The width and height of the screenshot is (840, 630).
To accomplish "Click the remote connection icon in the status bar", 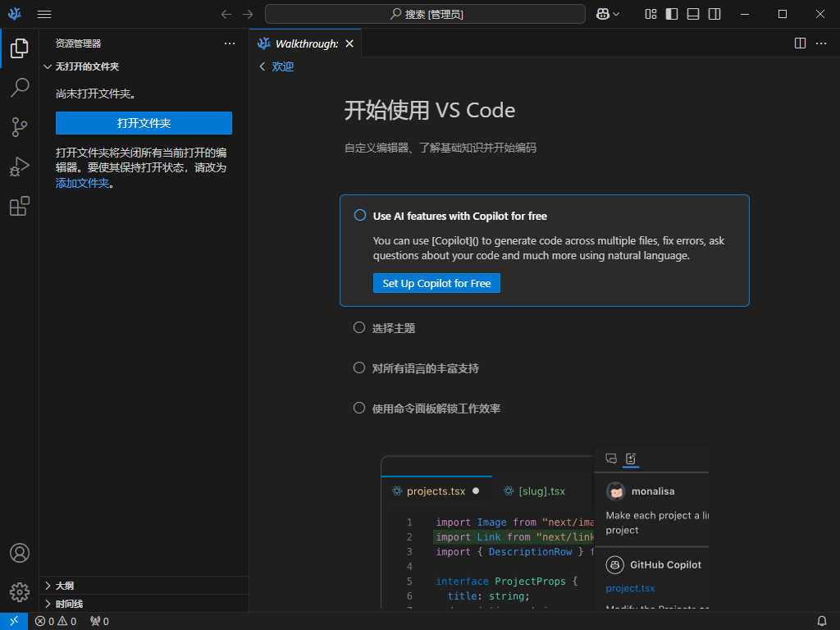I will tap(13, 621).
